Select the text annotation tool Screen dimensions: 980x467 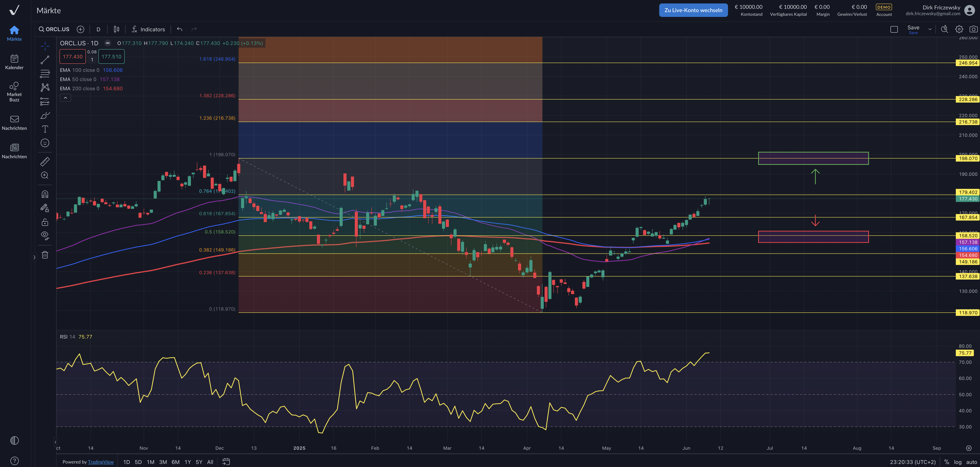(x=45, y=129)
